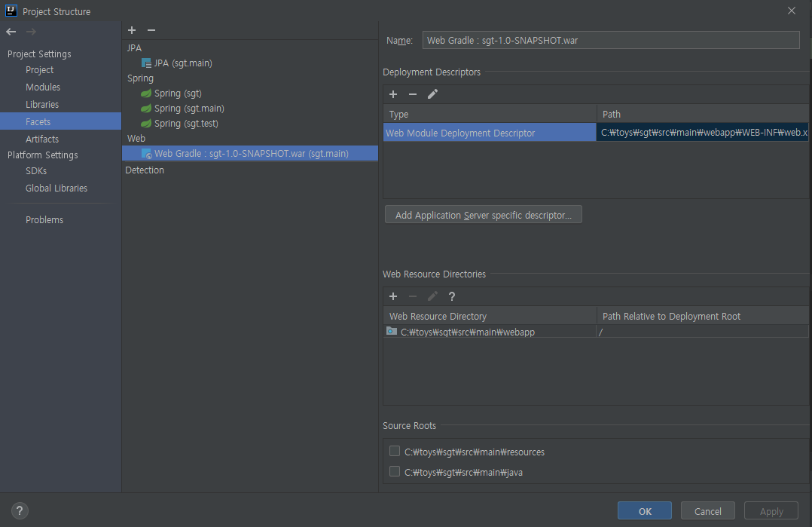
Task: Click Add Application Server specific descriptor button
Action: click(x=483, y=215)
